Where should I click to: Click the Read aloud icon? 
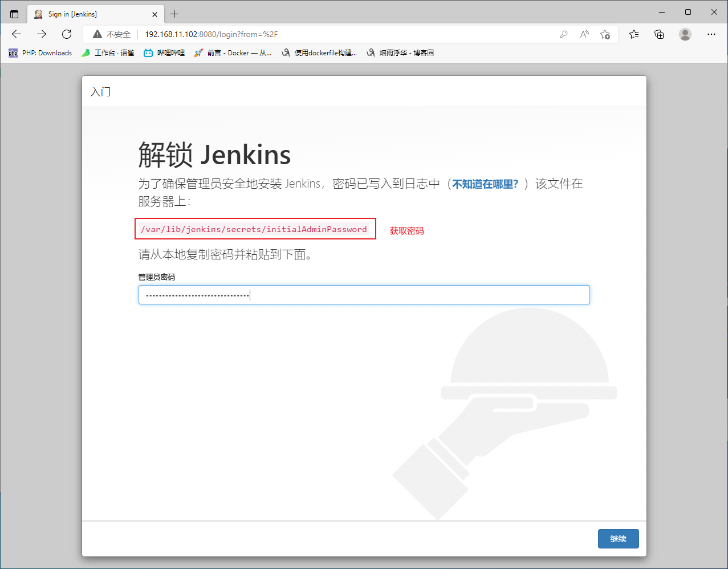point(584,34)
